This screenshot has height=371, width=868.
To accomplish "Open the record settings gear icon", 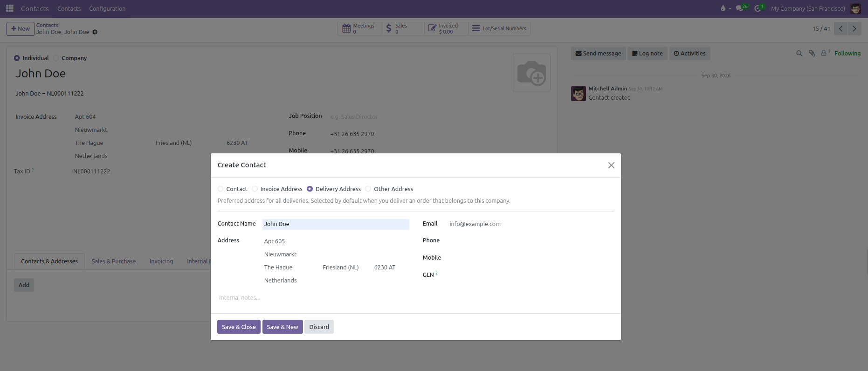I will tap(95, 32).
